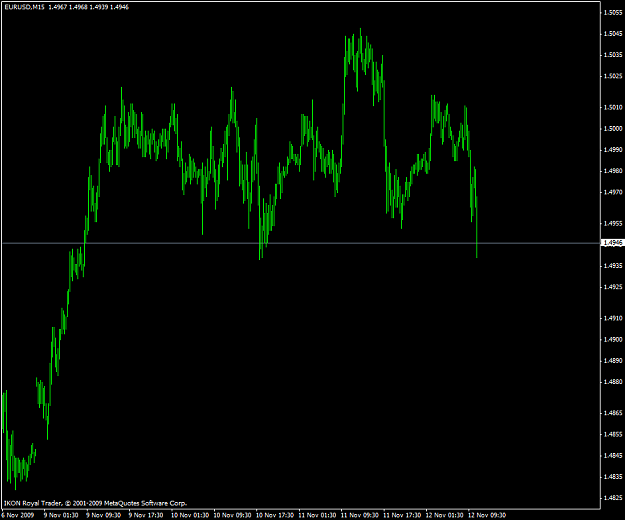This screenshot has height=520, width=625.
Task: Click the 1.4835 price axis label
Action: click(x=613, y=477)
